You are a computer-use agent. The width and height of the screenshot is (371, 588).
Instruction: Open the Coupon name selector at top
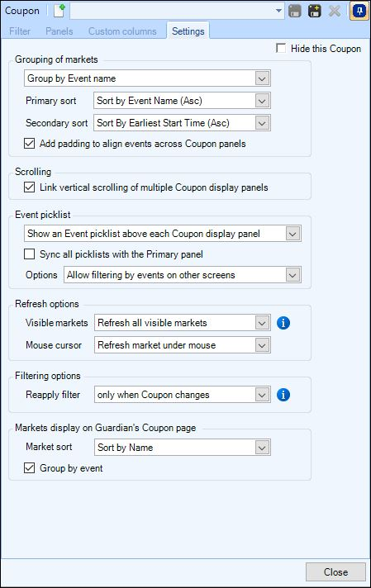(177, 11)
